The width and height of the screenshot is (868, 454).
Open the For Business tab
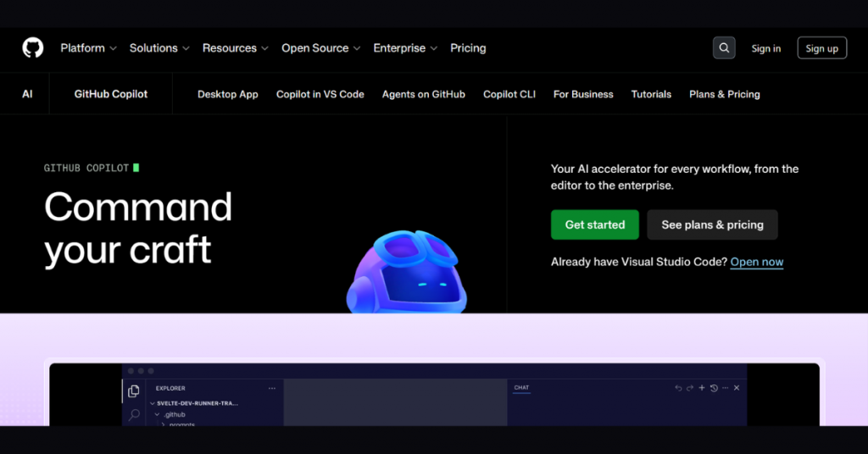click(x=583, y=94)
